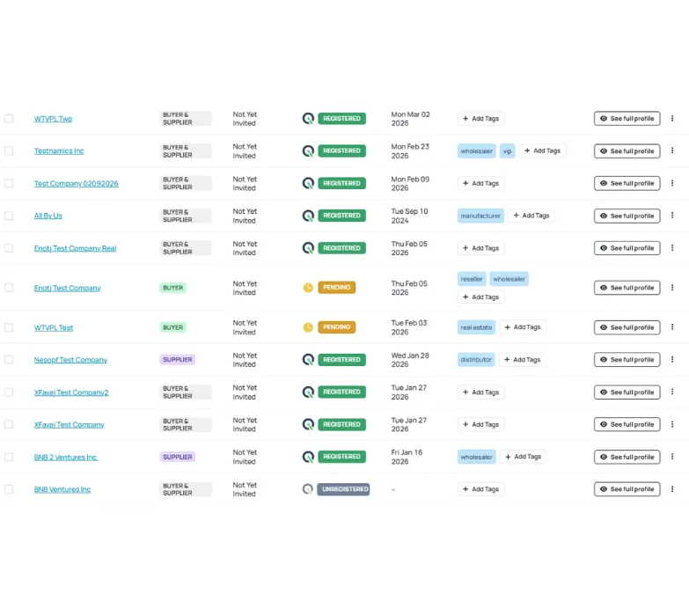Click the real estate tag on WTVPL Test
The image size is (689, 616).
(x=476, y=327)
